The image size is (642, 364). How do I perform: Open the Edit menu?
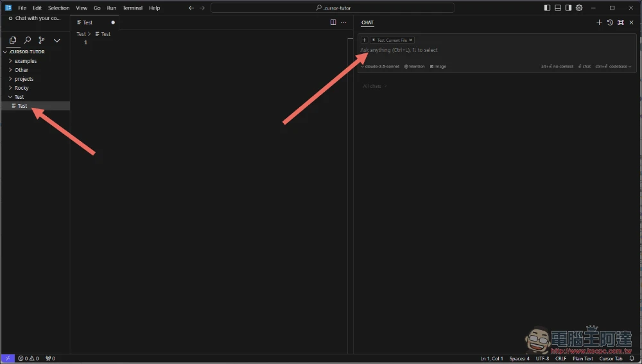(x=37, y=8)
